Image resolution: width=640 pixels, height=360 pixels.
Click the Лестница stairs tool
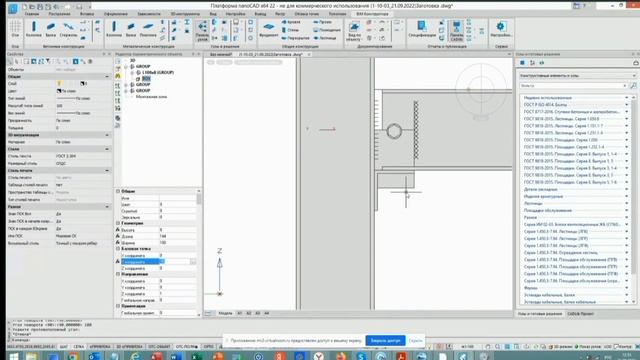click(325, 38)
